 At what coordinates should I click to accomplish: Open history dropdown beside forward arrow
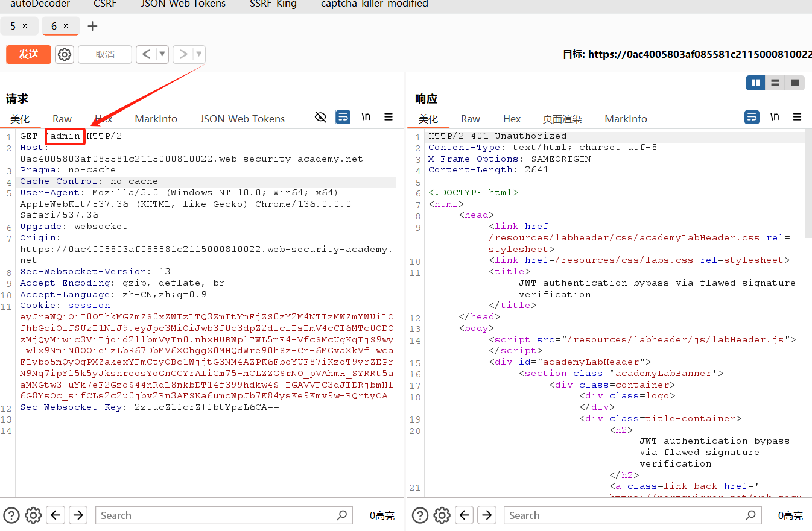[x=200, y=54]
